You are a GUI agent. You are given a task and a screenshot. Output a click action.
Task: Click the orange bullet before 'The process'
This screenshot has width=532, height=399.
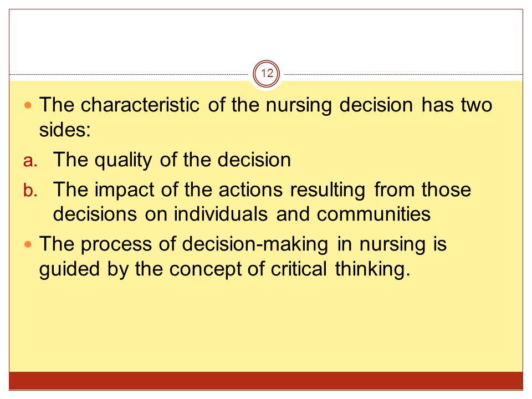click(x=28, y=244)
